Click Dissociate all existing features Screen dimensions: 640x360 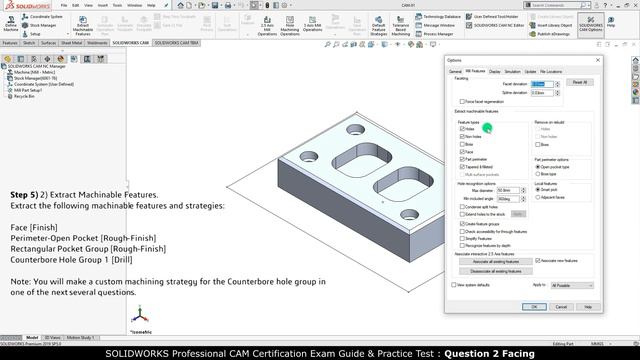(x=496, y=271)
